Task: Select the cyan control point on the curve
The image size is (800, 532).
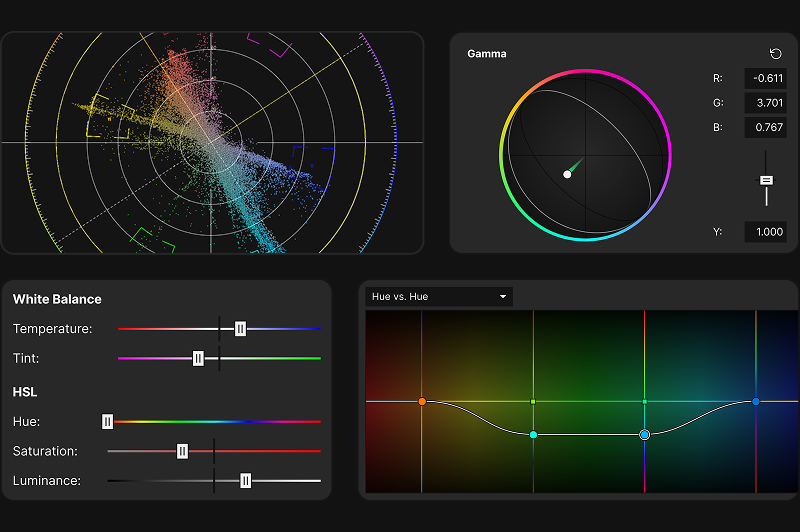Action: (533, 434)
